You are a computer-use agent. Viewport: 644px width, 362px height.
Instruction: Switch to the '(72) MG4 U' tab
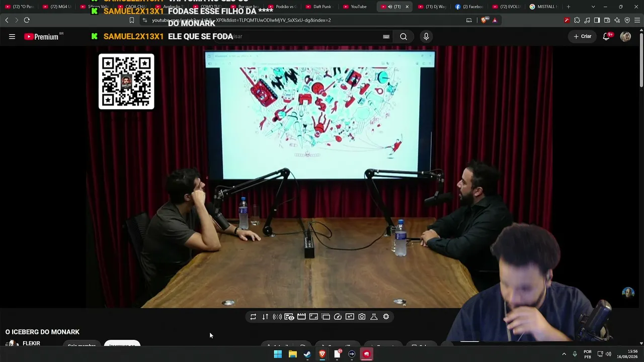tap(57, 7)
